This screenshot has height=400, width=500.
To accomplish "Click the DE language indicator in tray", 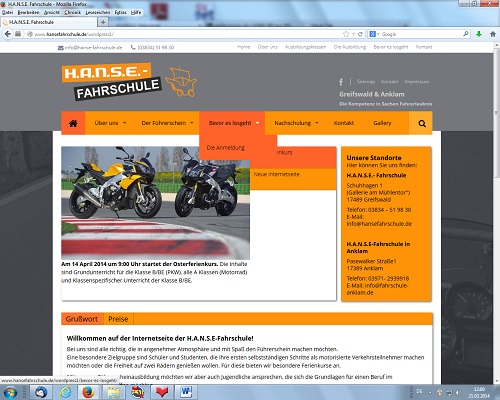I will point(419,391).
